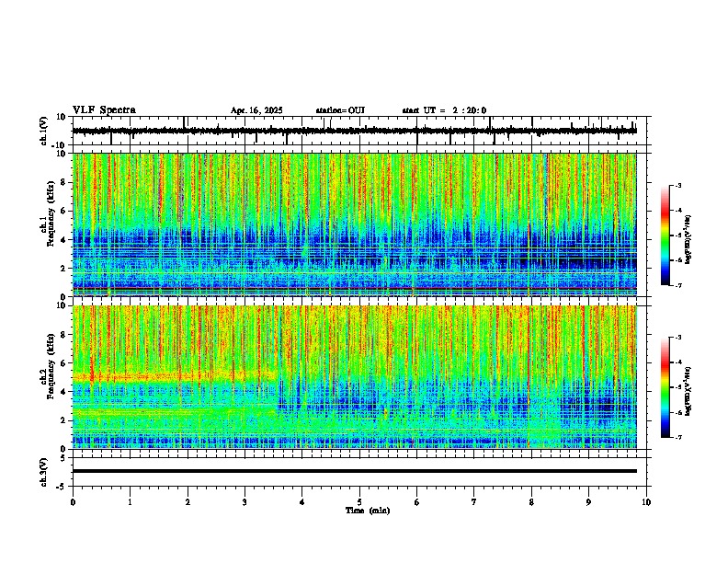
Task: Click the ch.1 color bar log(PSD) label
Action: 688,239
